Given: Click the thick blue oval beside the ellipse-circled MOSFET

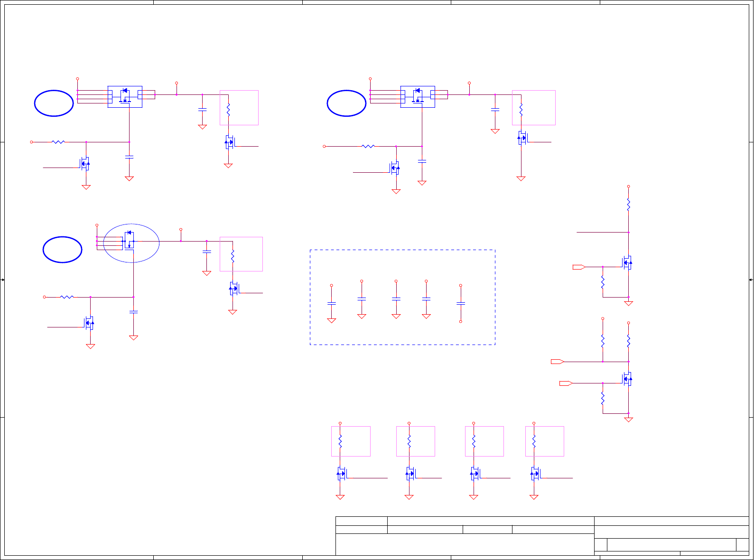Looking at the screenshot, I should click(62, 250).
